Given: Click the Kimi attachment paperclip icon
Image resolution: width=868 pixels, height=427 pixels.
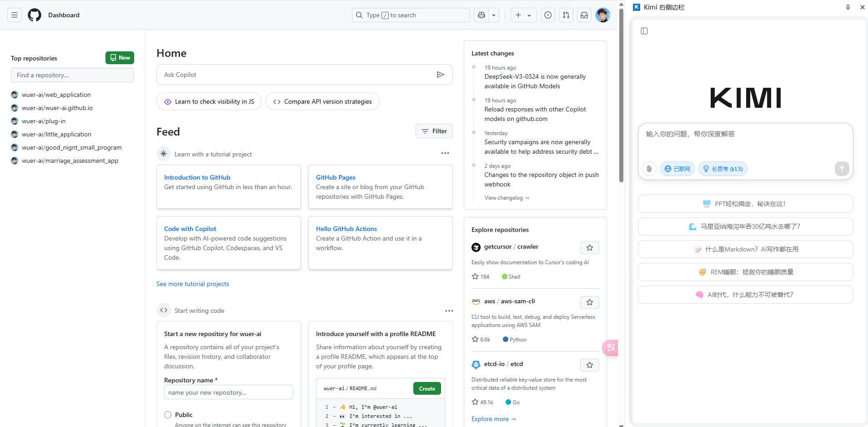Looking at the screenshot, I should tap(649, 169).
